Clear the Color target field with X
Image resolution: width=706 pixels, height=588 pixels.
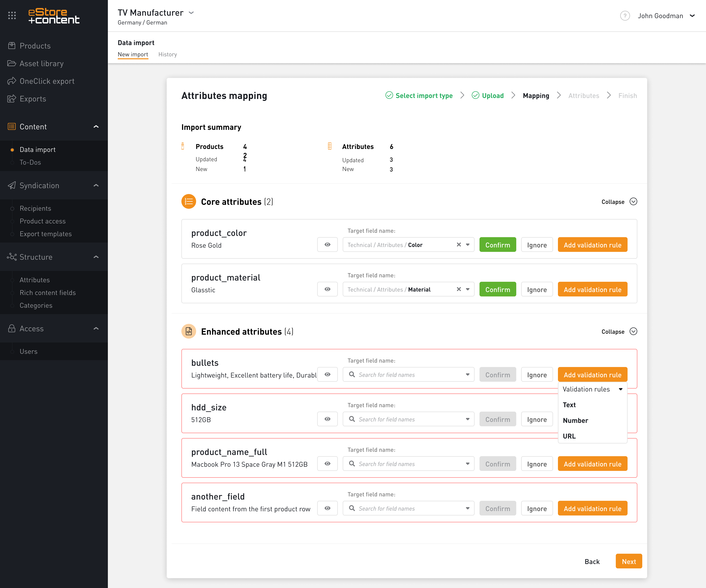click(x=459, y=245)
